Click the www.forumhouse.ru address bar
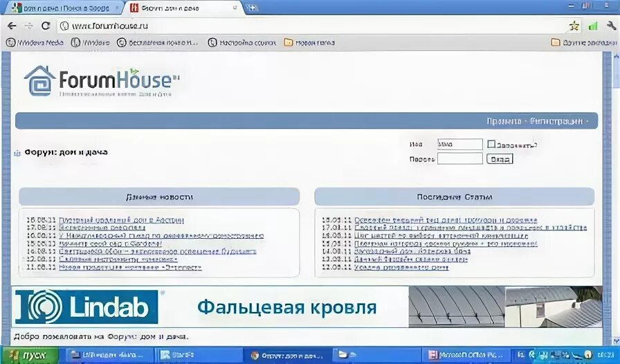 312,26
